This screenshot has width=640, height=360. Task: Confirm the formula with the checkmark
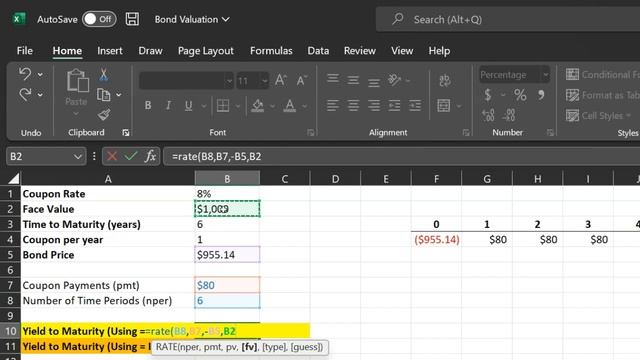click(x=131, y=156)
